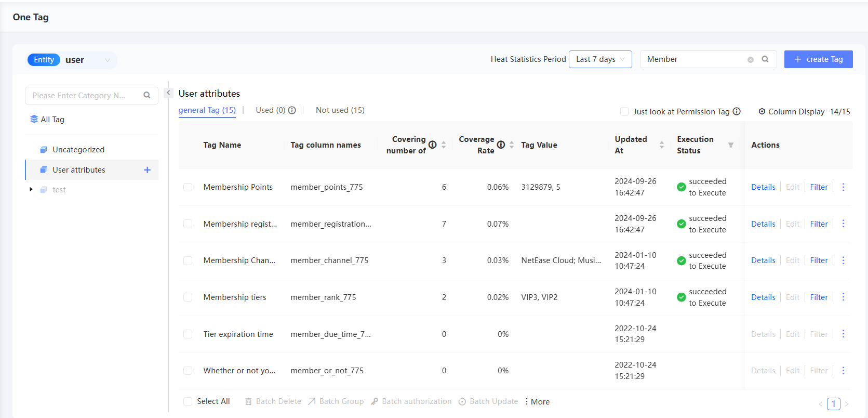Collapse the category sidebar panel
868x418 pixels.
click(168, 93)
